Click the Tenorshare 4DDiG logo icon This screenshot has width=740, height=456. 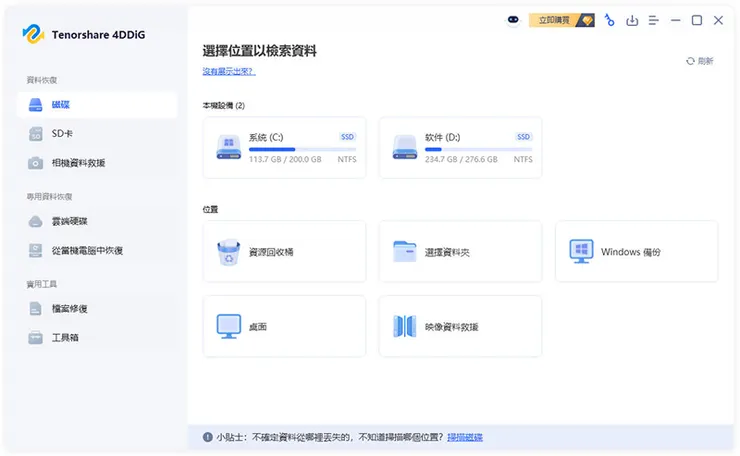click(34, 34)
